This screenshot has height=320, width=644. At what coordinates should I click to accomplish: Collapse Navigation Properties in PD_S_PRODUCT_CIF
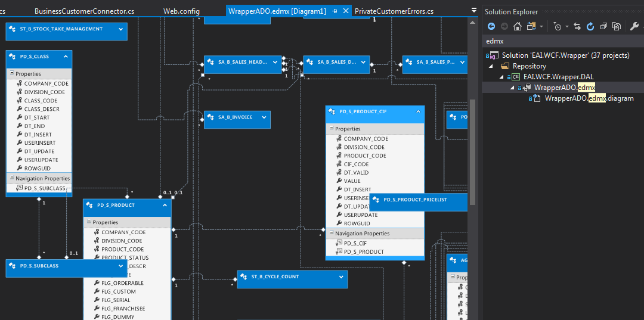click(330, 234)
